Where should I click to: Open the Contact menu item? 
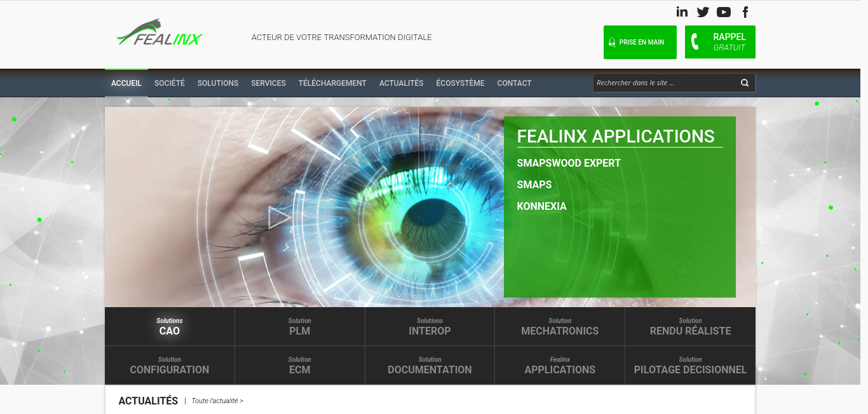click(514, 83)
